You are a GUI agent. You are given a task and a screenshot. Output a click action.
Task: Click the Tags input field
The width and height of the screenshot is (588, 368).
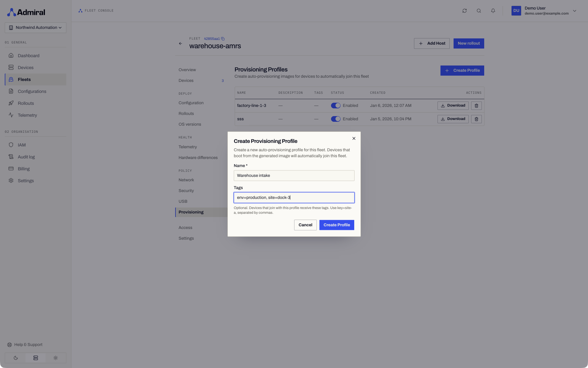click(294, 198)
